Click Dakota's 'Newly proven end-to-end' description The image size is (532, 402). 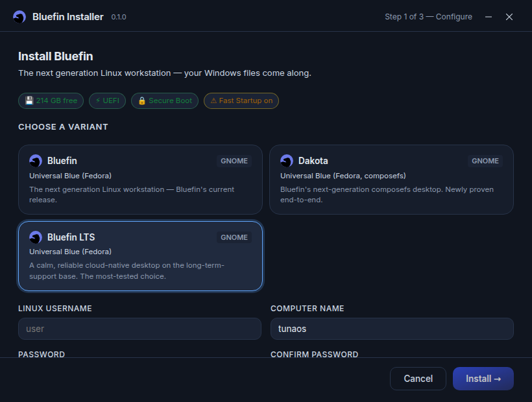tap(387, 195)
